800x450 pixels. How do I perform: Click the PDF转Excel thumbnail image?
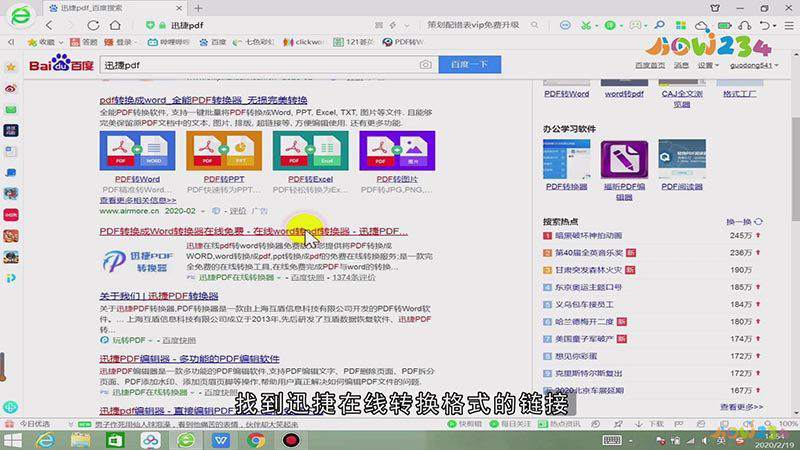click(x=311, y=151)
